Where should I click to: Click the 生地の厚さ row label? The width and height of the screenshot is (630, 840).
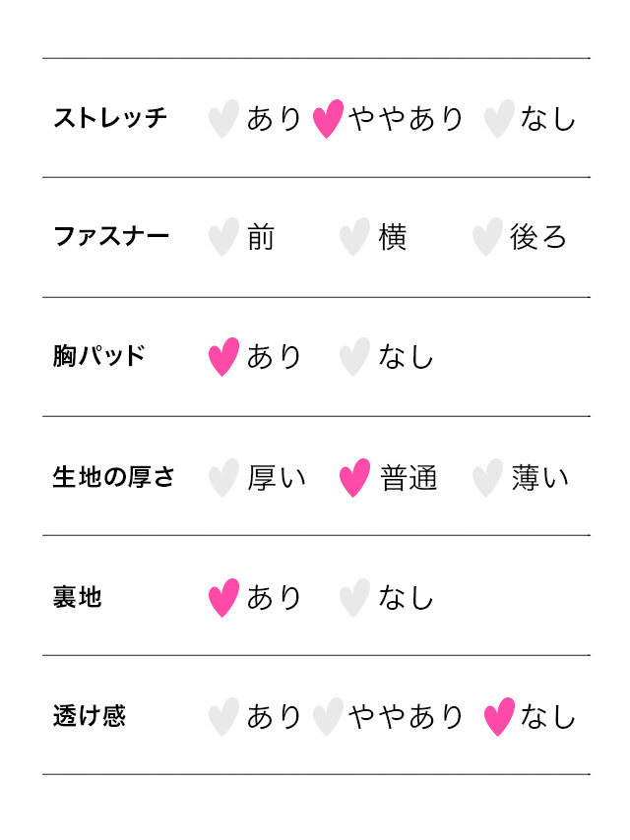114,477
